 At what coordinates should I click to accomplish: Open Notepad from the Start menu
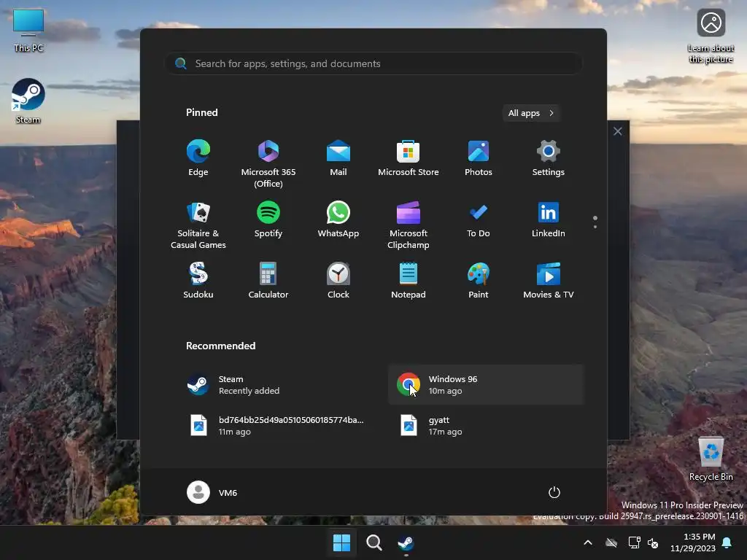(x=409, y=281)
